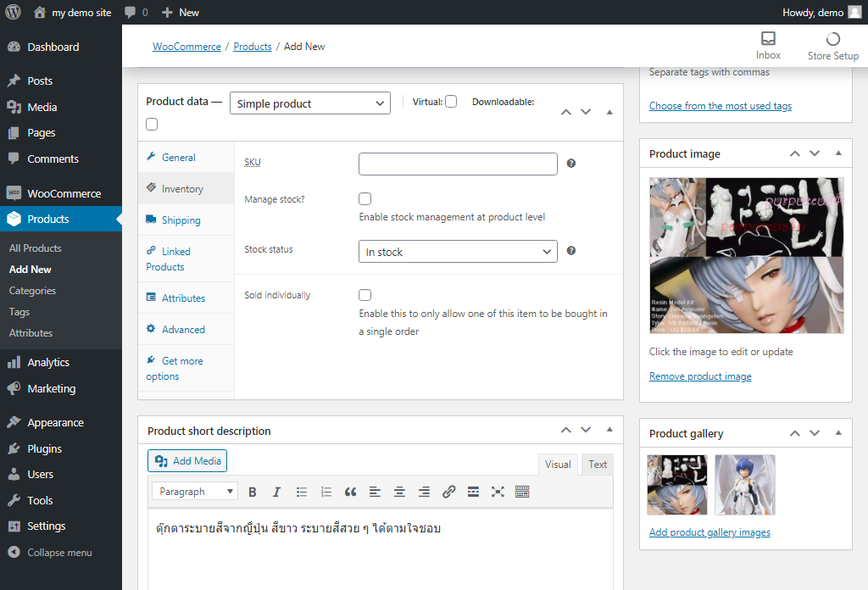
Task: Click the Insert/edit link icon
Action: point(449,492)
